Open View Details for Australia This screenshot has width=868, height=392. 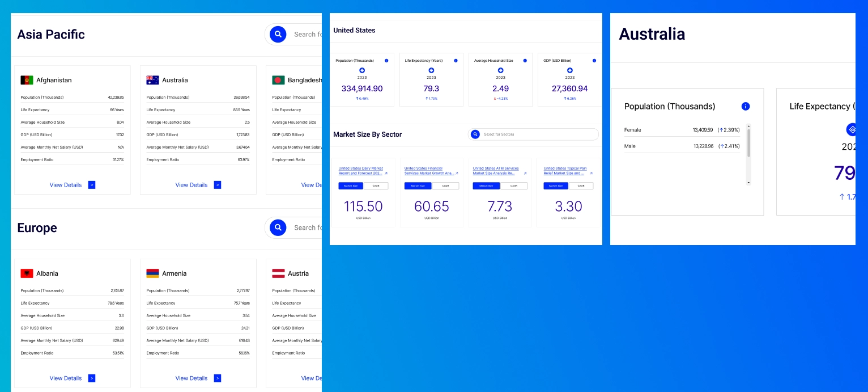pos(192,185)
